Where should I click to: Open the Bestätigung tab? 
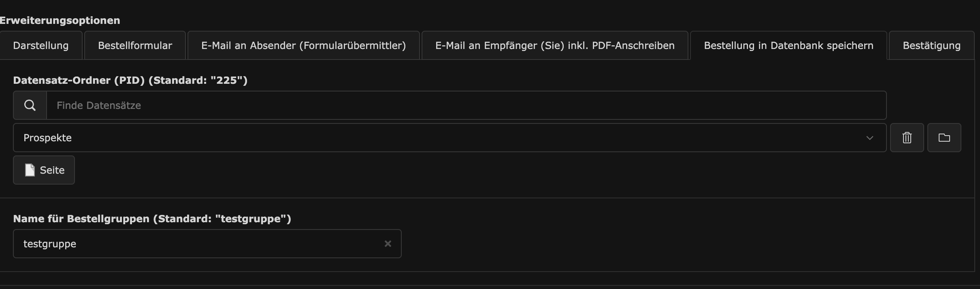(x=931, y=45)
